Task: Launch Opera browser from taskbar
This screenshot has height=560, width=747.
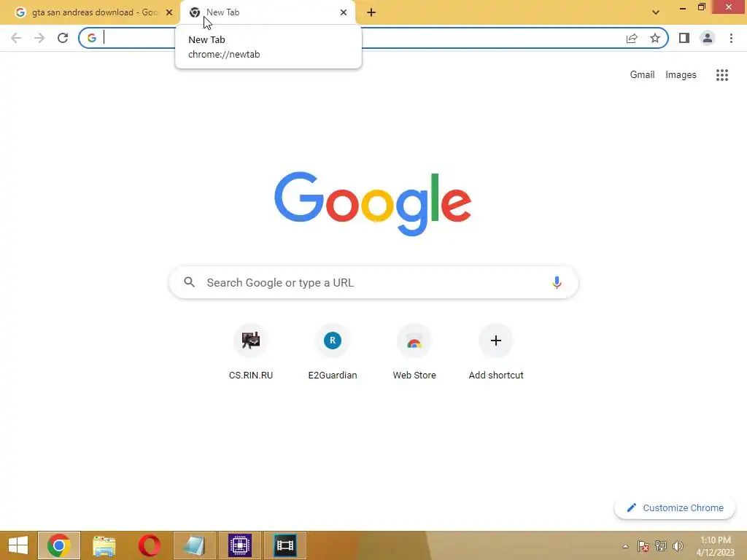Action: (x=149, y=545)
